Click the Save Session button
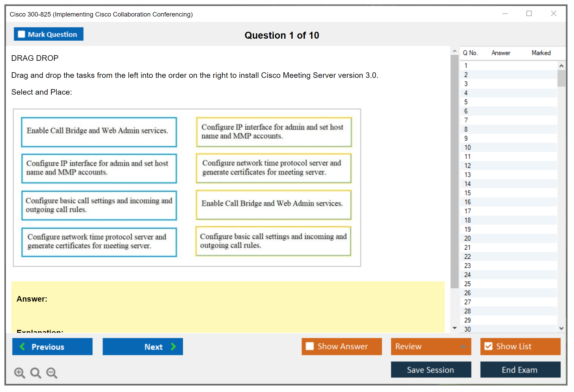The width and height of the screenshot is (574, 392). point(431,370)
